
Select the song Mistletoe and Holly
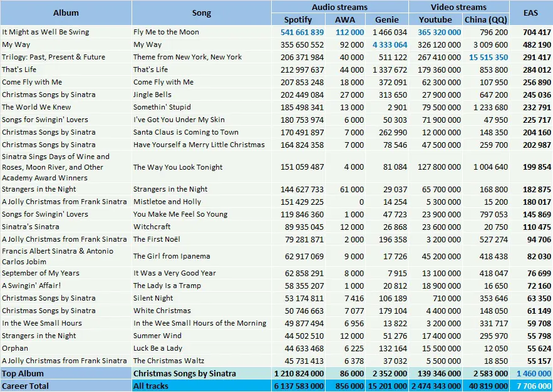coord(167,202)
